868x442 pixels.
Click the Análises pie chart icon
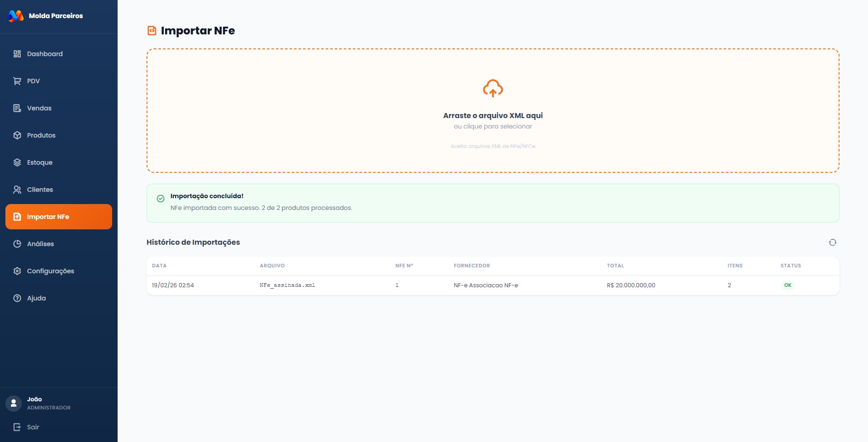17,244
